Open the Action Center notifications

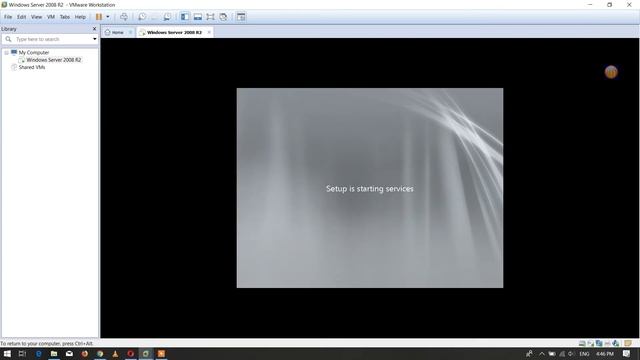[627, 354]
